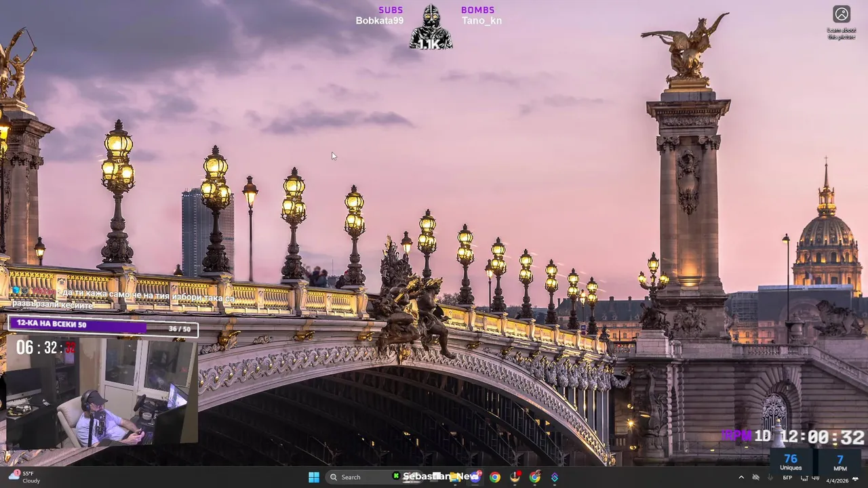Click the crossed-out cloud tray icon
Screen dimensions: 868x488
pyautogui.click(x=755, y=478)
